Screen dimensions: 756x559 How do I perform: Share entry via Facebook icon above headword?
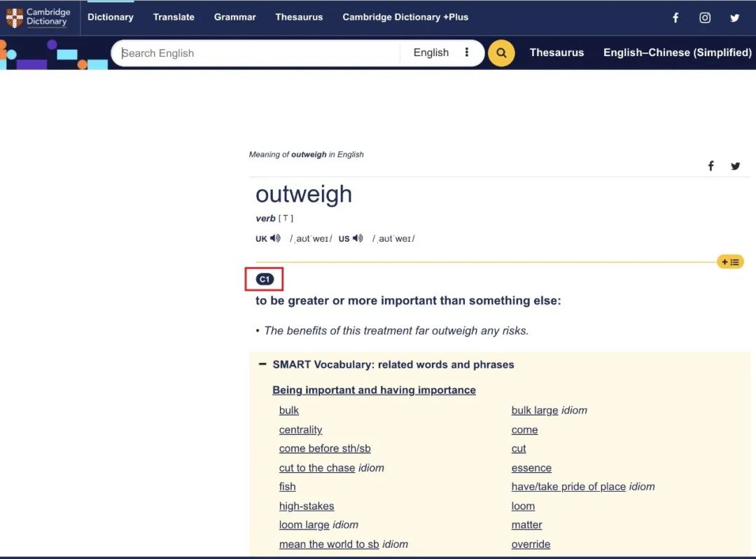(x=710, y=166)
